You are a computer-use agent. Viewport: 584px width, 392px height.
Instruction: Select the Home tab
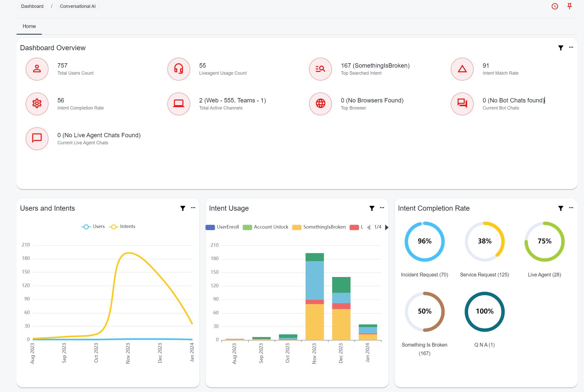29,26
